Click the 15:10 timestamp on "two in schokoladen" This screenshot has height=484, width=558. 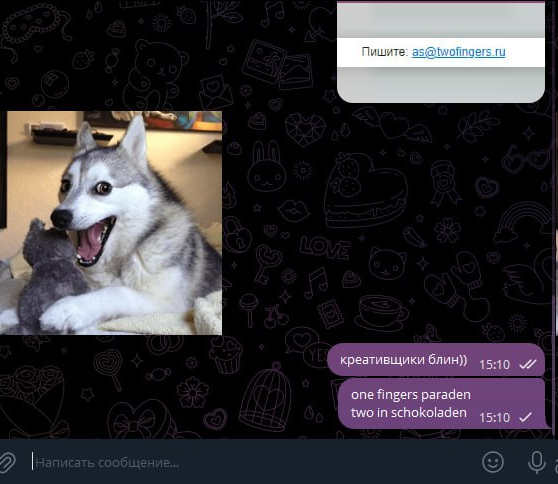494,417
